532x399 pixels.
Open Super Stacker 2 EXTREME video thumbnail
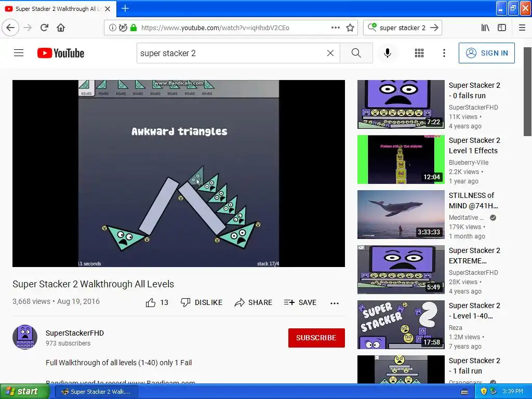(x=401, y=270)
